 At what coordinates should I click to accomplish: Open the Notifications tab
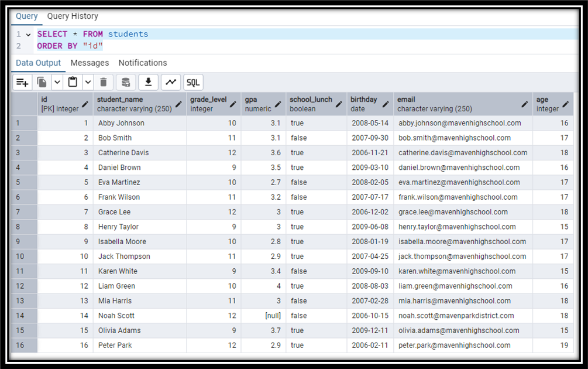(143, 63)
